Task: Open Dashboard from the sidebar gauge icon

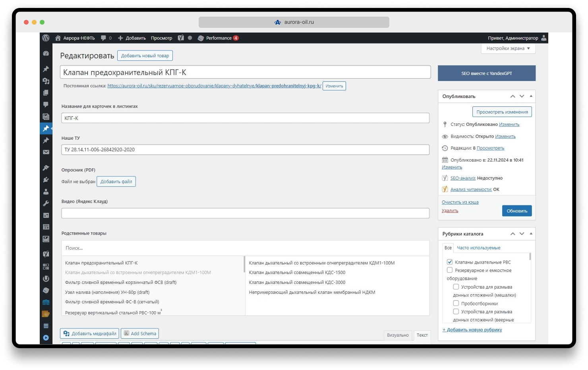Action: pyautogui.click(x=46, y=53)
